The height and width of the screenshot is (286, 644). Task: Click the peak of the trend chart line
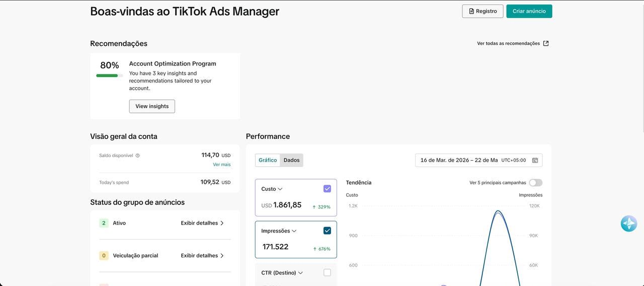point(498,211)
